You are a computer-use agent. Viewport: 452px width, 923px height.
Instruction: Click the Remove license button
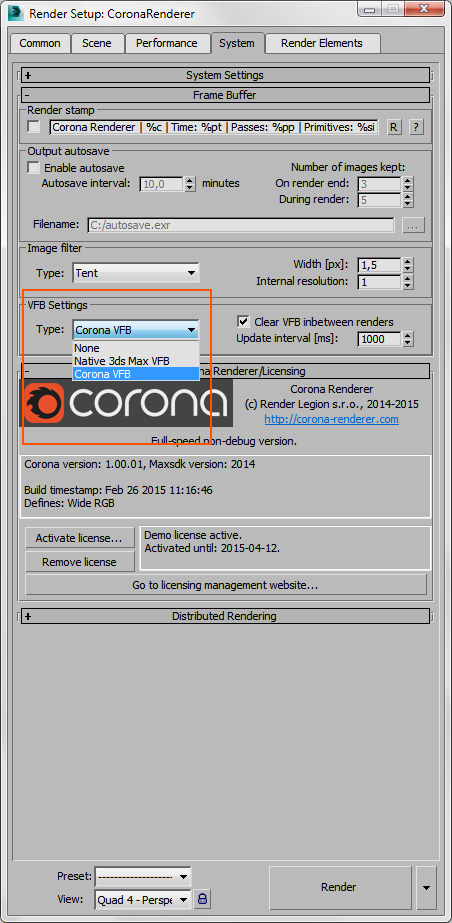79,562
